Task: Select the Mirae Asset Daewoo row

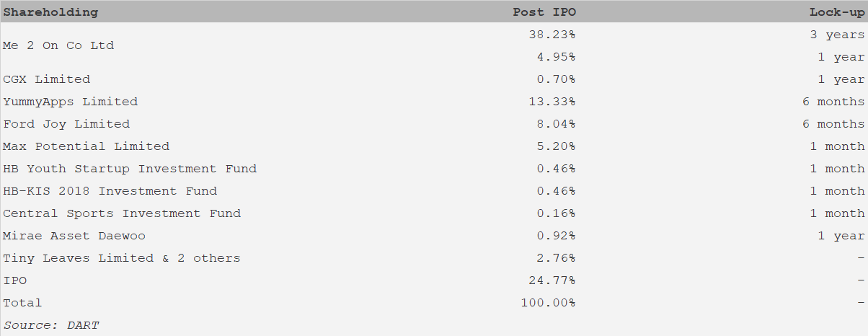Action: pos(434,236)
